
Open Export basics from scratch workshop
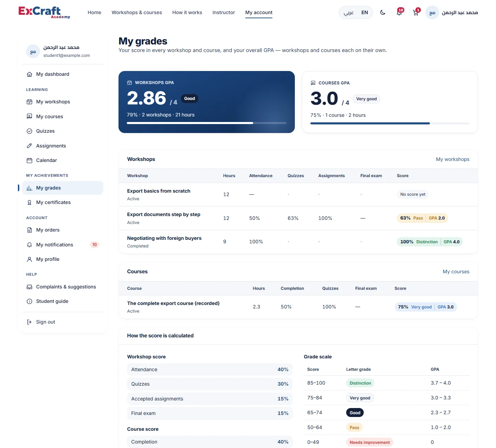click(x=158, y=191)
